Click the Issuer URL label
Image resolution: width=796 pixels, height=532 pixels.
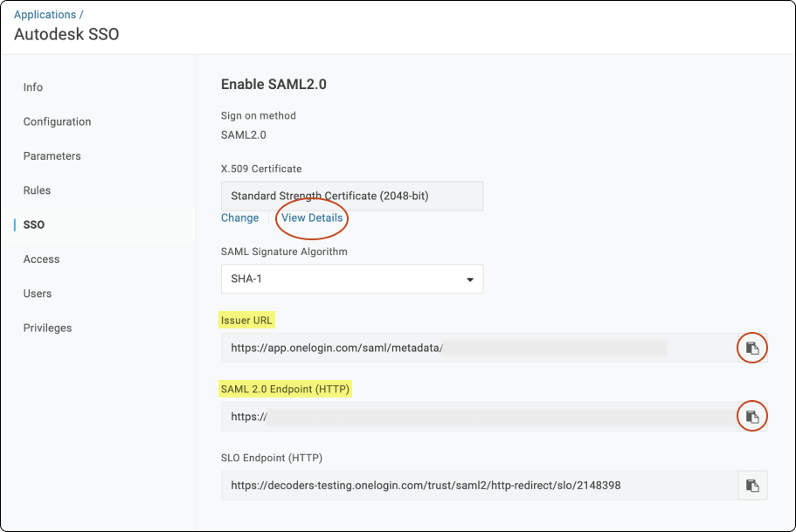[246, 321]
